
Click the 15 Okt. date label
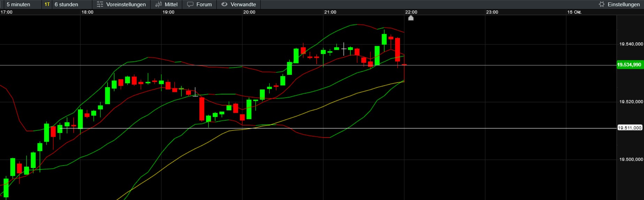tap(574, 12)
